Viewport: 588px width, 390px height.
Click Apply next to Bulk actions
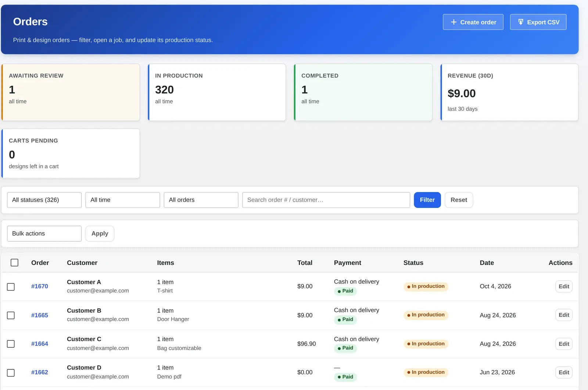point(100,234)
